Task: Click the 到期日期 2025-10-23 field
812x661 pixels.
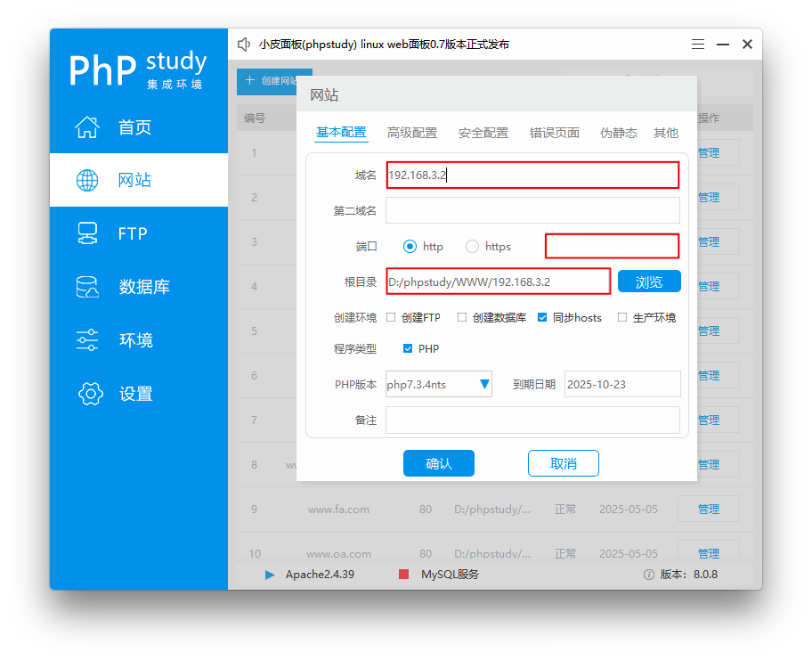Action: tap(622, 384)
